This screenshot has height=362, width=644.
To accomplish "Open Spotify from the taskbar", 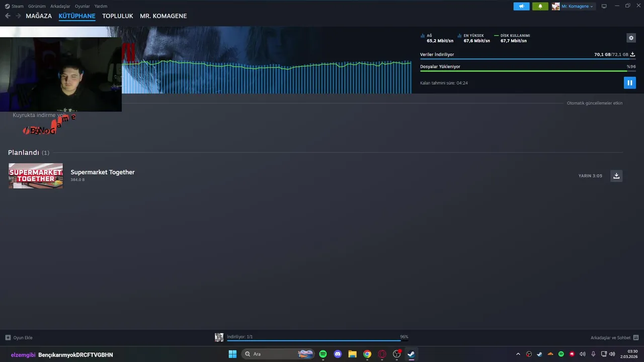I will (323, 354).
